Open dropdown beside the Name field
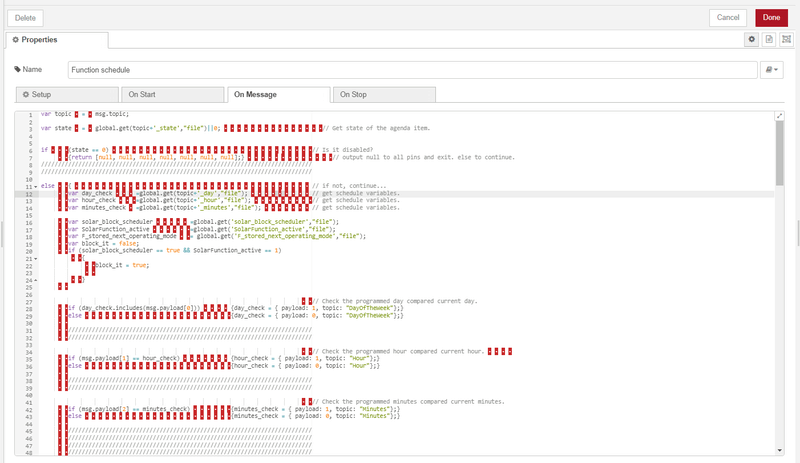The image size is (800, 463). coord(771,70)
